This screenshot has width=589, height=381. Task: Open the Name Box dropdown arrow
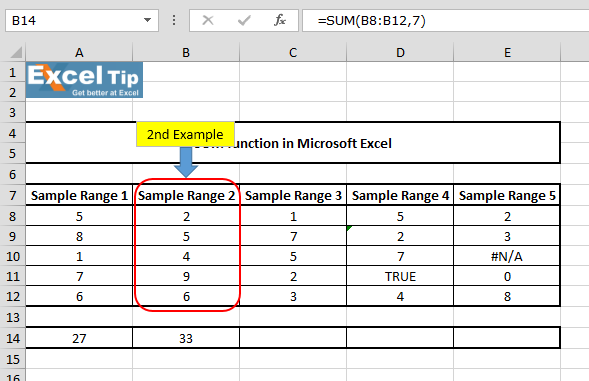click(x=148, y=20)
